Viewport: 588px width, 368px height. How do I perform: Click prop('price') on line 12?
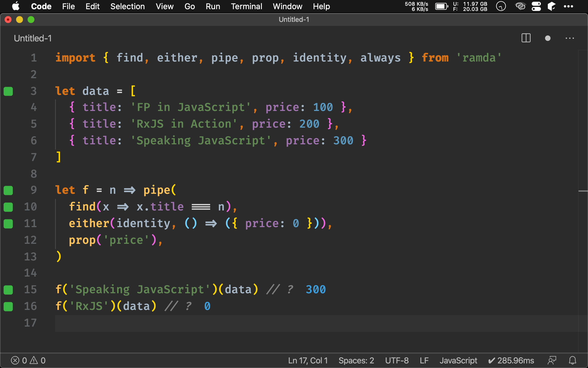[x=113, y=240]
